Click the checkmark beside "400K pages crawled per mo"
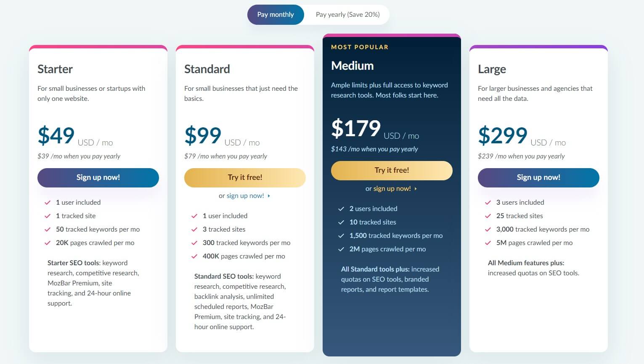 pyautogui.click(x=194, y=256)
